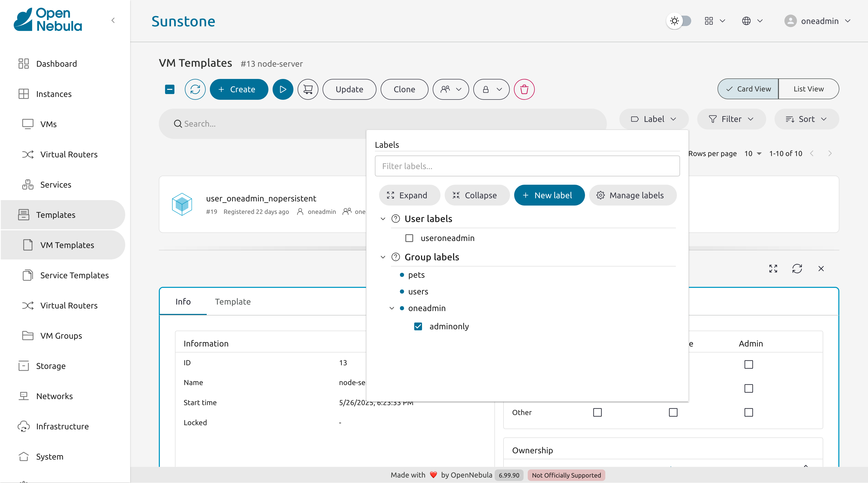Switch to List View
Screen dimensions: 868x483
(x=808, y=89)
